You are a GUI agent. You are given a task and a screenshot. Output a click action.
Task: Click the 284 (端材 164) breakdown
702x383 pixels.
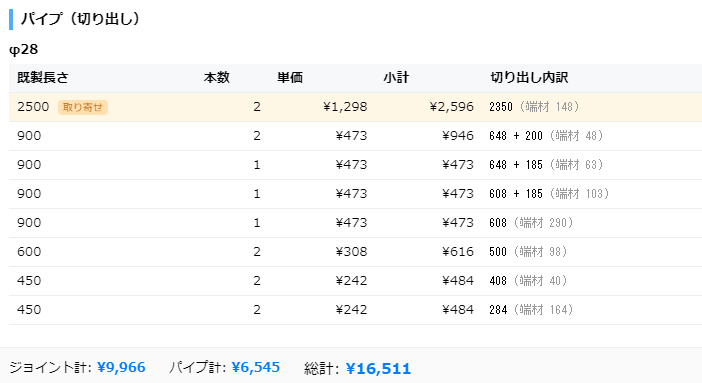[x=531, y=310]
